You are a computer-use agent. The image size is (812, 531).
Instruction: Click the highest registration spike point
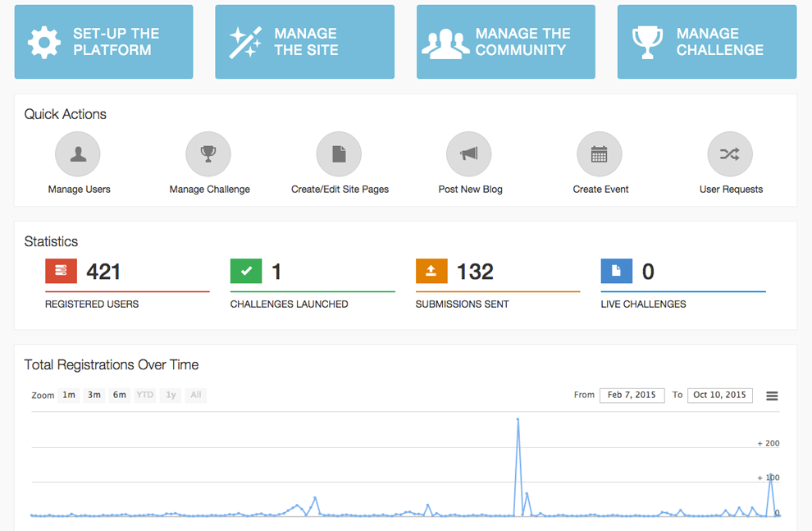tap(518, 419)
